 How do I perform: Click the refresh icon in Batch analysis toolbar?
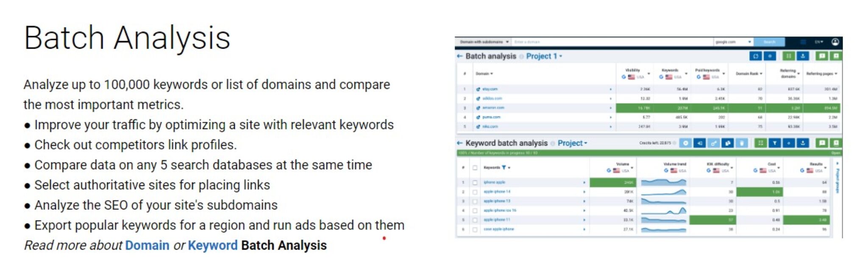click(756, 56)
